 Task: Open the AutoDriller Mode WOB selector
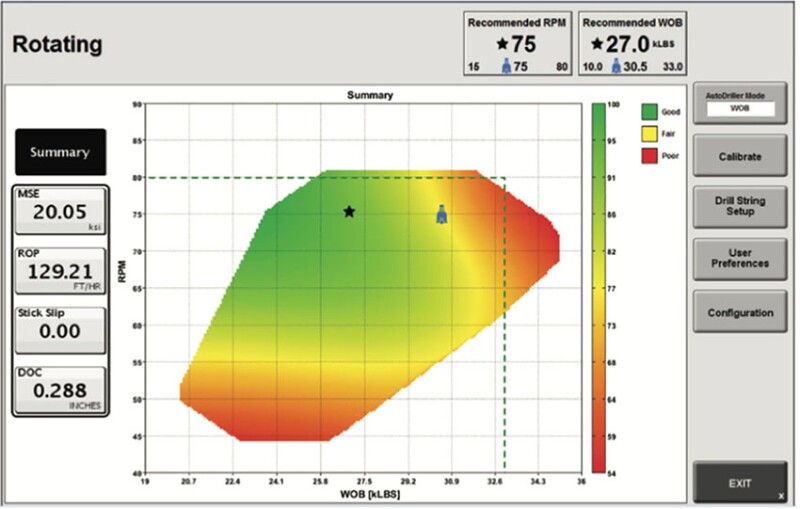740,104
